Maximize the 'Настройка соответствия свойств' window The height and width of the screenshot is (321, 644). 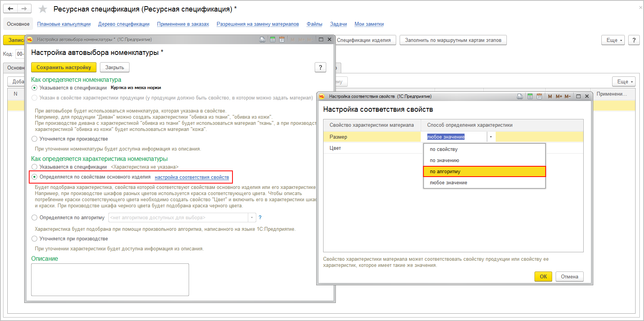coord(578,96)
